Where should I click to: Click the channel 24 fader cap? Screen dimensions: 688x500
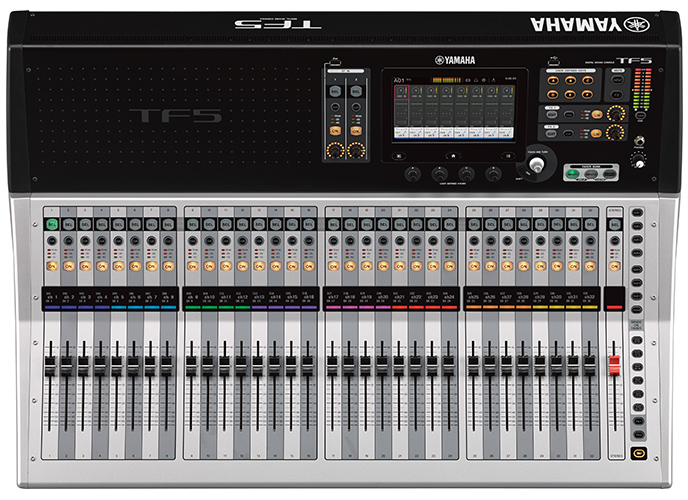pyautogui.click(x=448, y=366)
